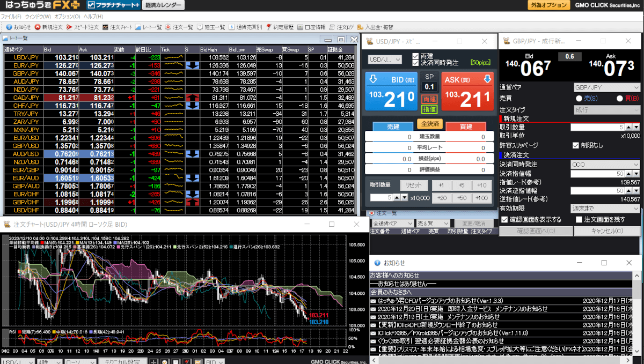This screenshot has width=644, height=364.
Task: Select the 買(B) buy radio button
Action: (620, 98)
